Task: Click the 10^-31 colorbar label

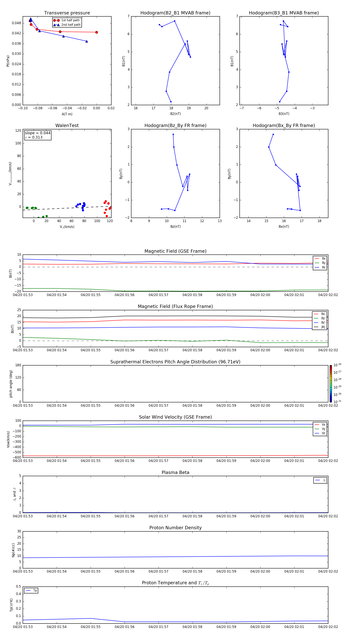Action: click(x=337, y=402)
